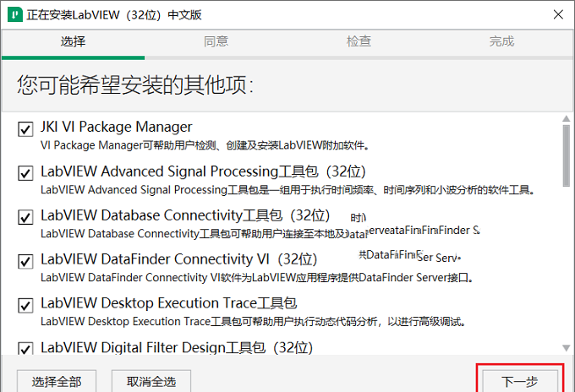Select LabVIEW DataFinder Connectivity VI title
Viewport: 575px width, 392px height.
pos(179,259)
